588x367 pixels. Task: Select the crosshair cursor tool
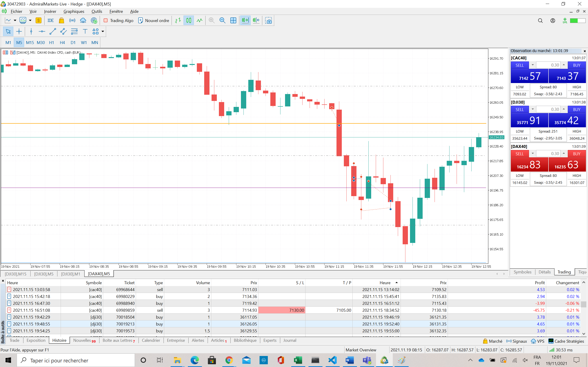tap(19, 31)
